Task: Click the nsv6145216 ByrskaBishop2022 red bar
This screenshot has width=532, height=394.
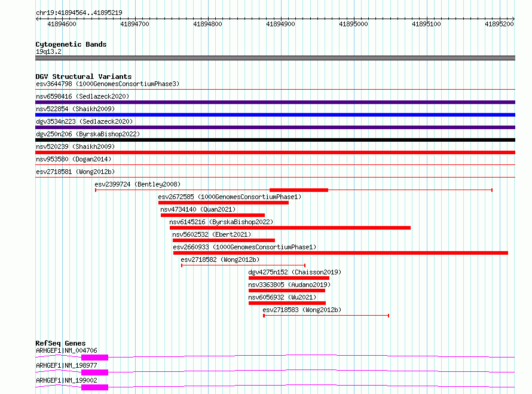Action: click(x=290, y=228)
